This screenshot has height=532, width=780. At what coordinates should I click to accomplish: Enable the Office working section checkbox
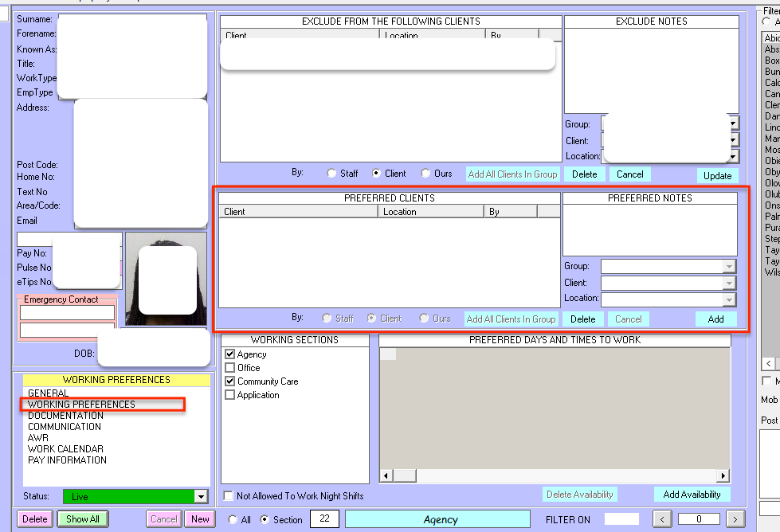tap(230, 368)
